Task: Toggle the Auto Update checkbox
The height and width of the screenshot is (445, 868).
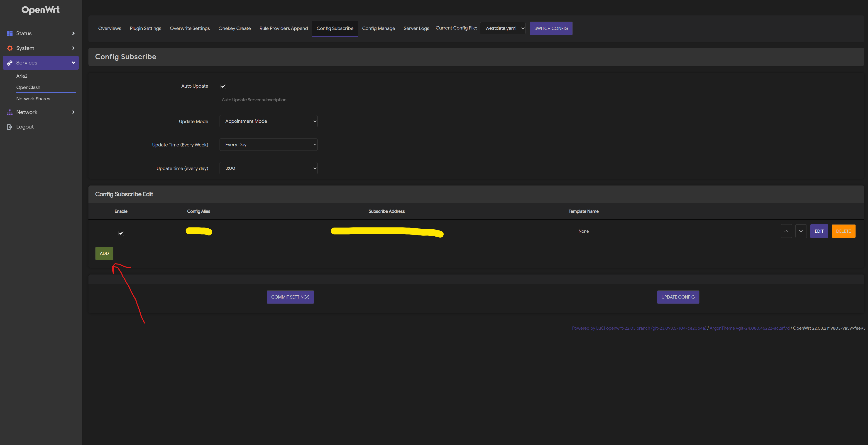Action: (223, 86)
